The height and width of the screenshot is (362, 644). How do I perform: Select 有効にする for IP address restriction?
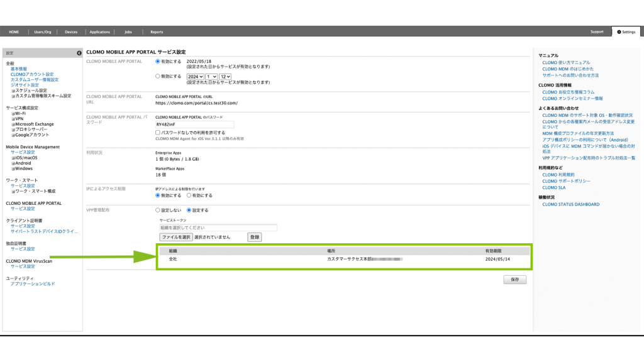click(x=189, y=195)
